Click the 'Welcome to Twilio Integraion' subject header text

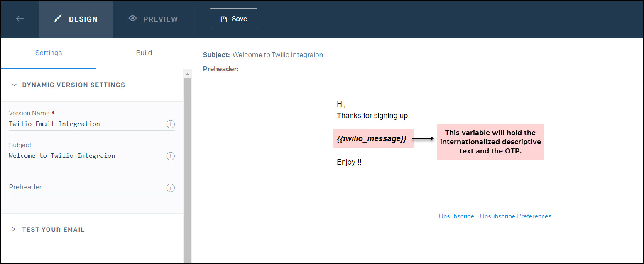click(x=278, y=55)
